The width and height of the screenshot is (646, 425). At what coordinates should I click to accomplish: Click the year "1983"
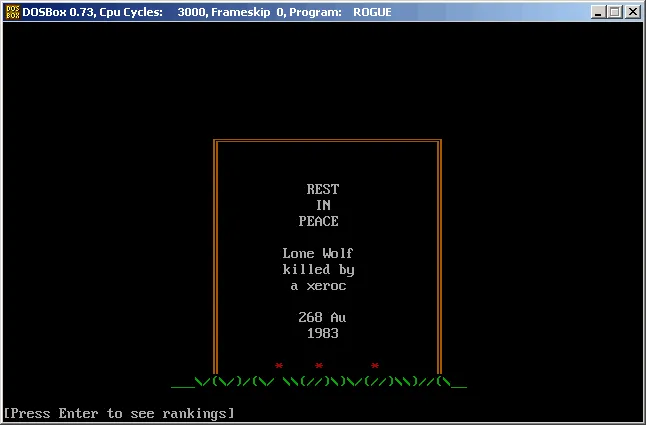pos(323,333)
